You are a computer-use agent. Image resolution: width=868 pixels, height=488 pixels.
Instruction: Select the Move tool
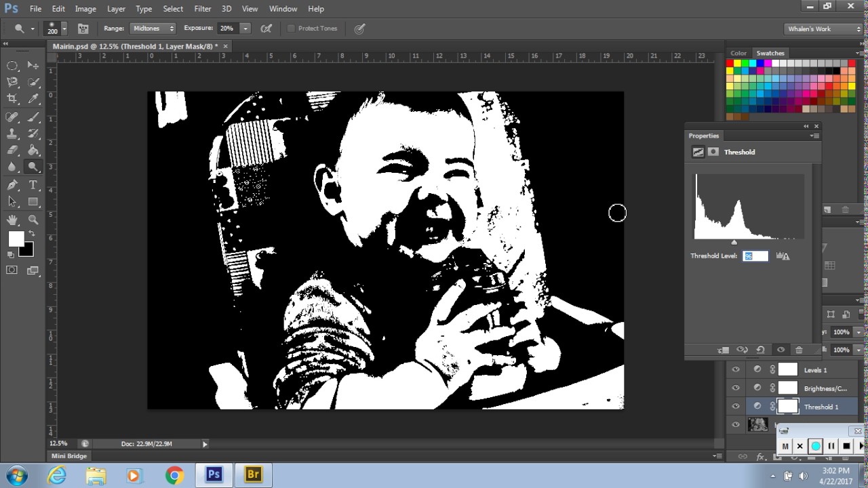click(x=33, y=66)
